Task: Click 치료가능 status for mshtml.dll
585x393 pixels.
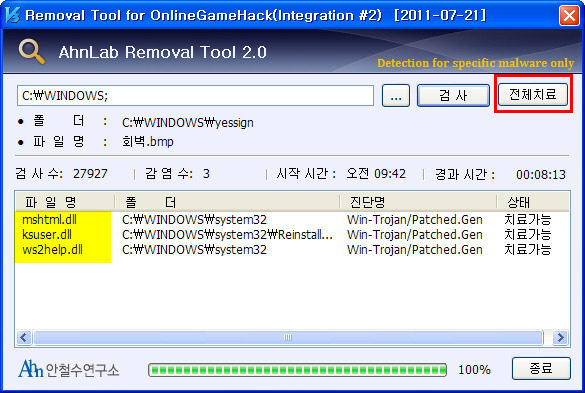Action: click(528, 219)
